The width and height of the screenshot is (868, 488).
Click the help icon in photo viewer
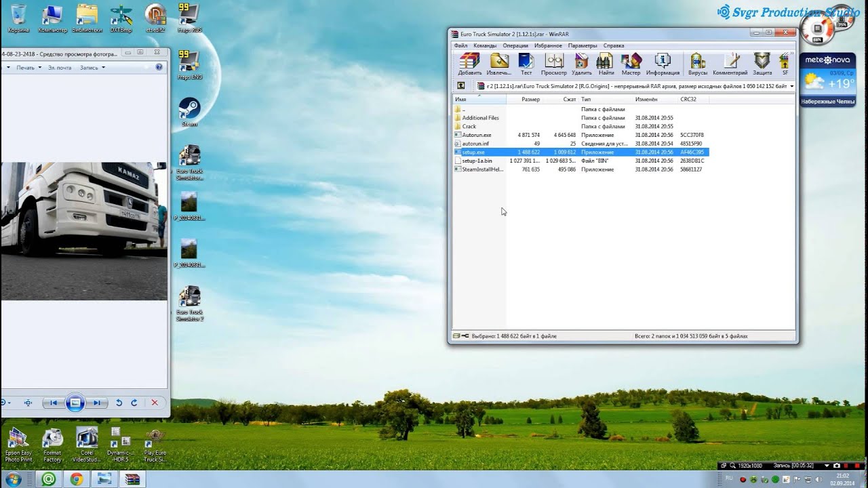point(159,67)
